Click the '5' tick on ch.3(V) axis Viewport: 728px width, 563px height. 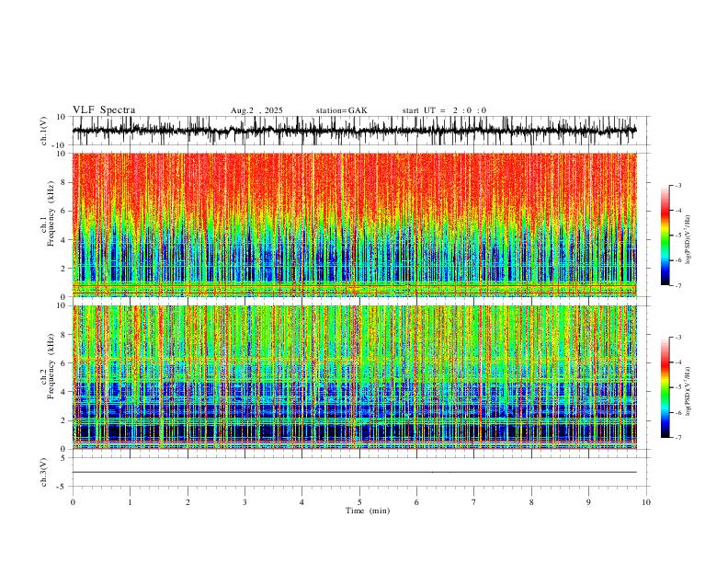(64, 458)
